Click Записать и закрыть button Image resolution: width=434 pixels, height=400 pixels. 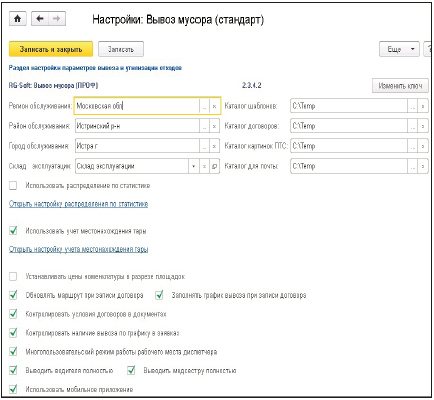point(51,49)
